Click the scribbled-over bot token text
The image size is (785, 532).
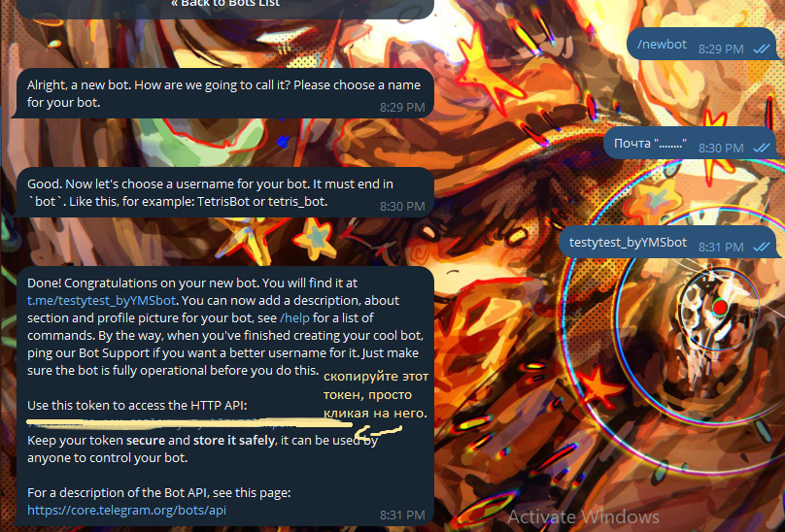189,423
